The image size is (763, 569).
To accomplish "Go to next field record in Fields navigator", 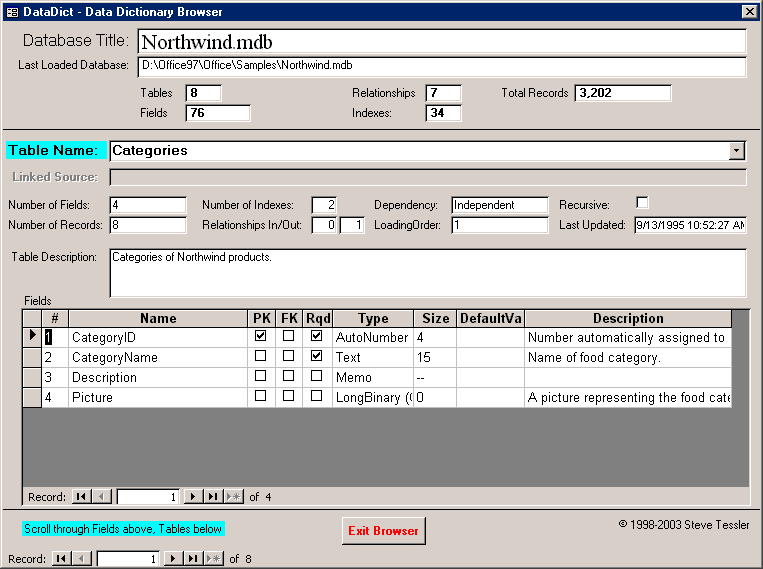I will coord(193,496).
